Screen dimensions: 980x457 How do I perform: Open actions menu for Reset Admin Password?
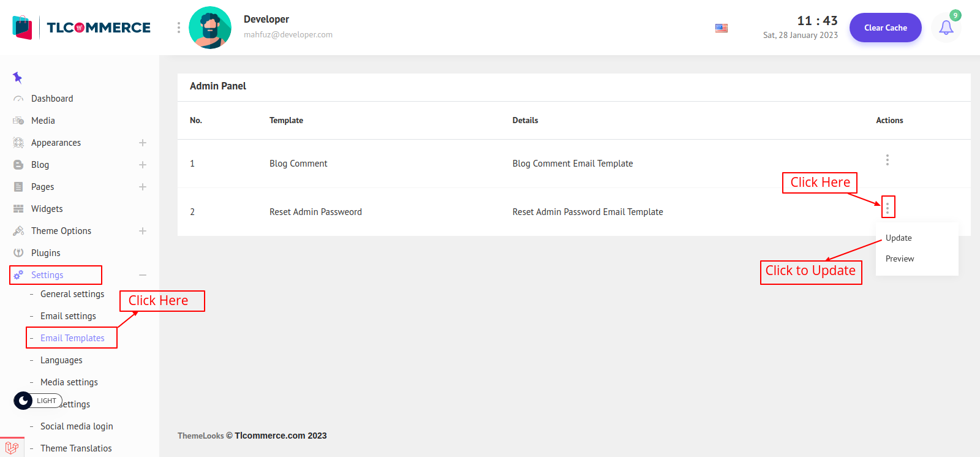pyautogui.click(x=887, y=208)
